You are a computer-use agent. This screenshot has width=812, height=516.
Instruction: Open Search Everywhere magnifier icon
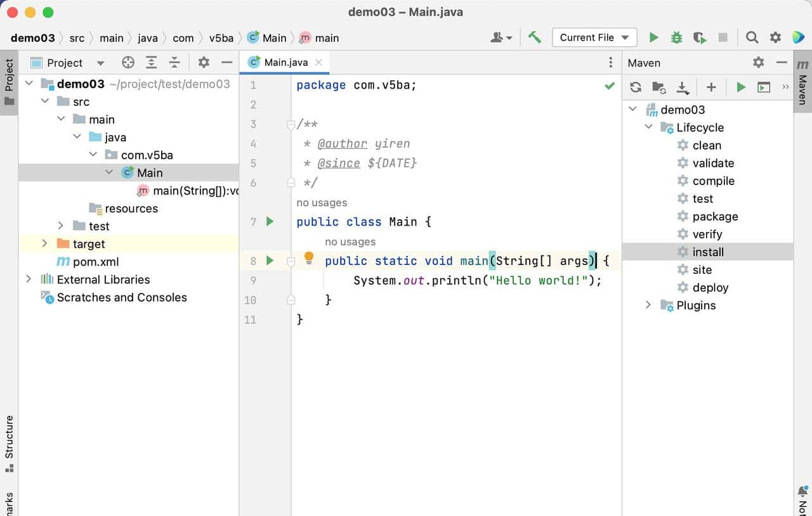pyautogui.click(x=752, y=37)
